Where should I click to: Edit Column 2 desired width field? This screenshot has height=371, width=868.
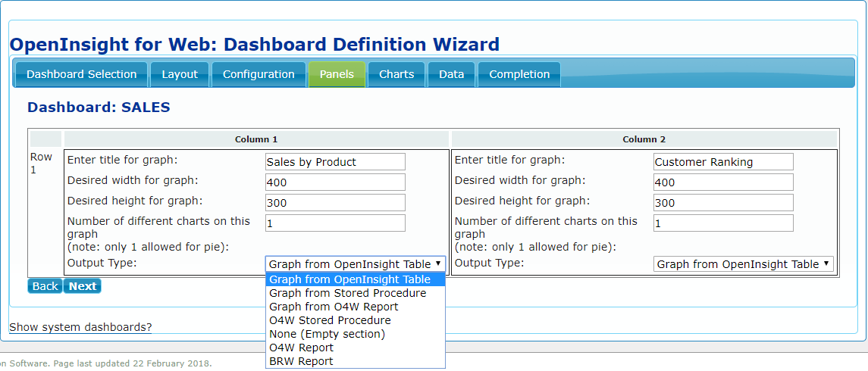click(723, 182)
